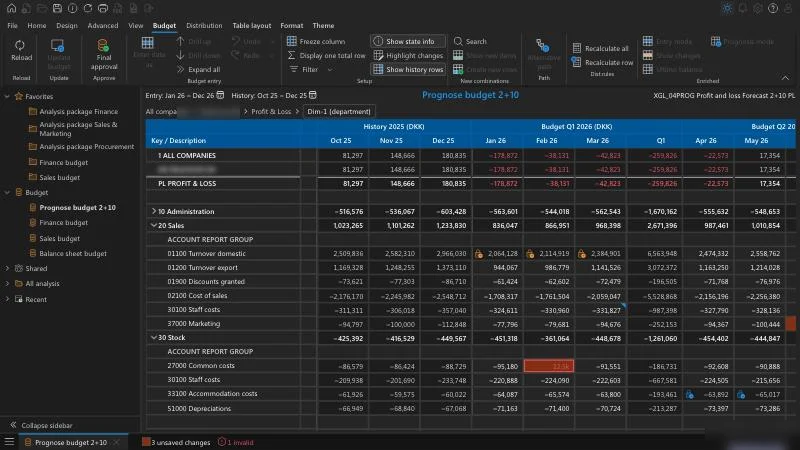Toggle Show state info
This screenshot has width=800, height=450.
tap(408, 41)
